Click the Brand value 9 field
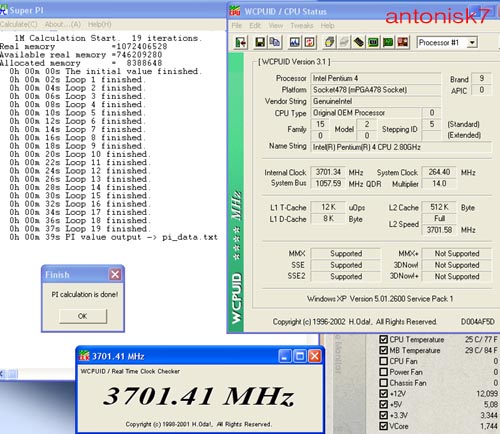Screen dimensions: 500x434 coord(481,78)
